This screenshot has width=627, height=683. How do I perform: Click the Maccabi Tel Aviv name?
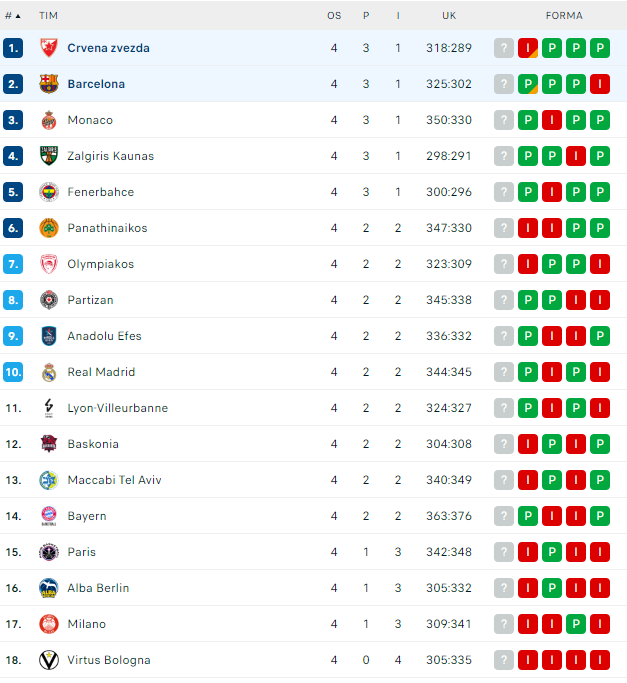tap(114, 480)
